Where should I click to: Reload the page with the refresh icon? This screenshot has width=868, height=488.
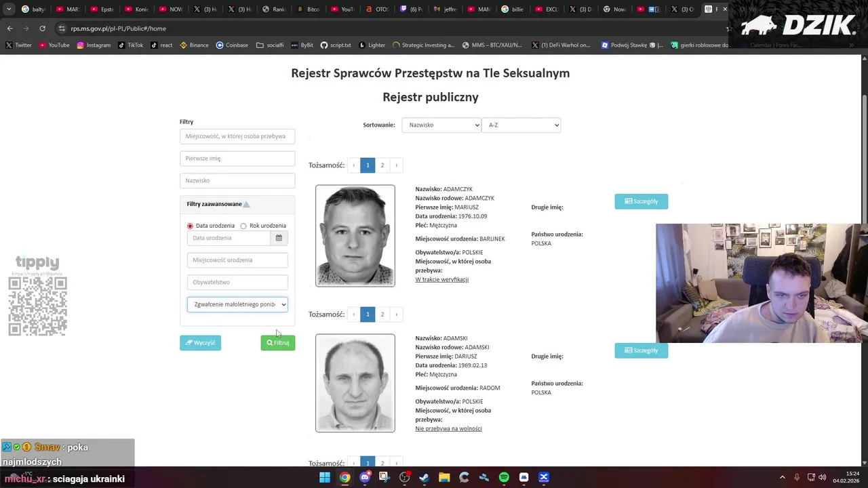coord(42,28)
